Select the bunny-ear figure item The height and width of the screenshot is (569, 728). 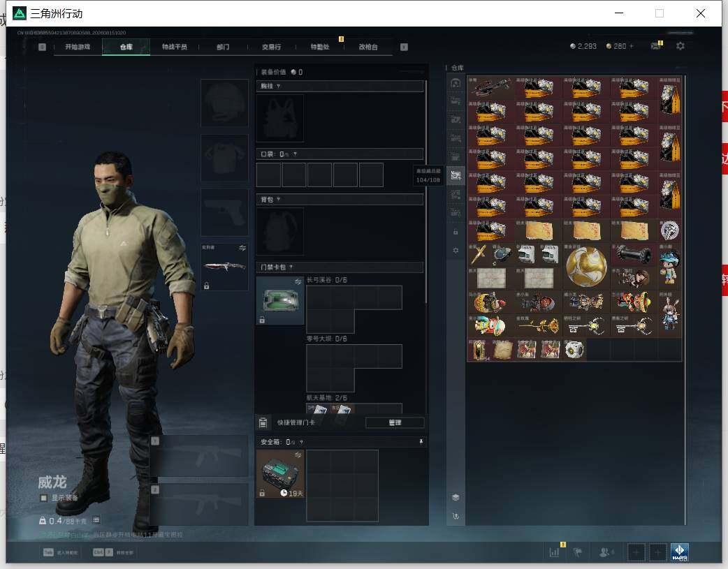670,313
